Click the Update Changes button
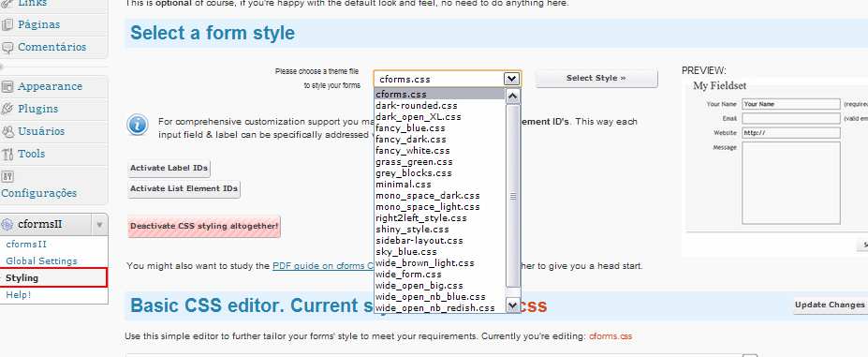Screen dimensions: 868x357 click(x=830, y=305)
